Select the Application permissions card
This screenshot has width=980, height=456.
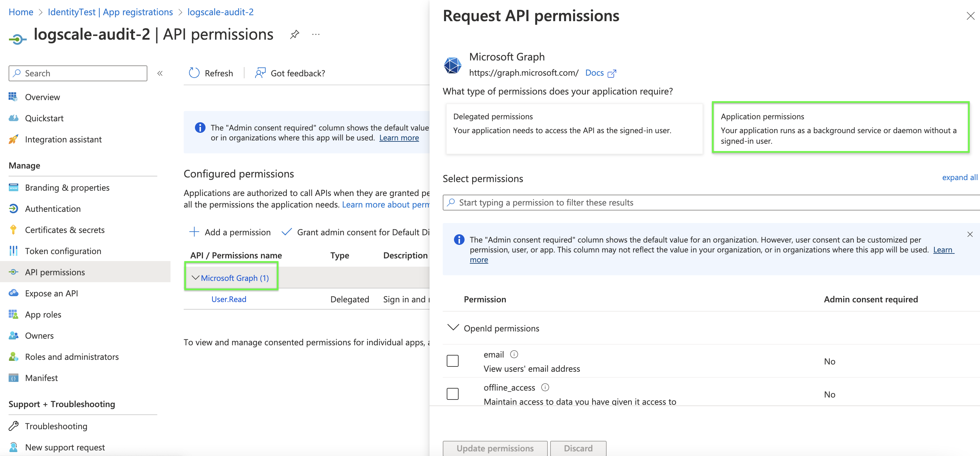840,128
